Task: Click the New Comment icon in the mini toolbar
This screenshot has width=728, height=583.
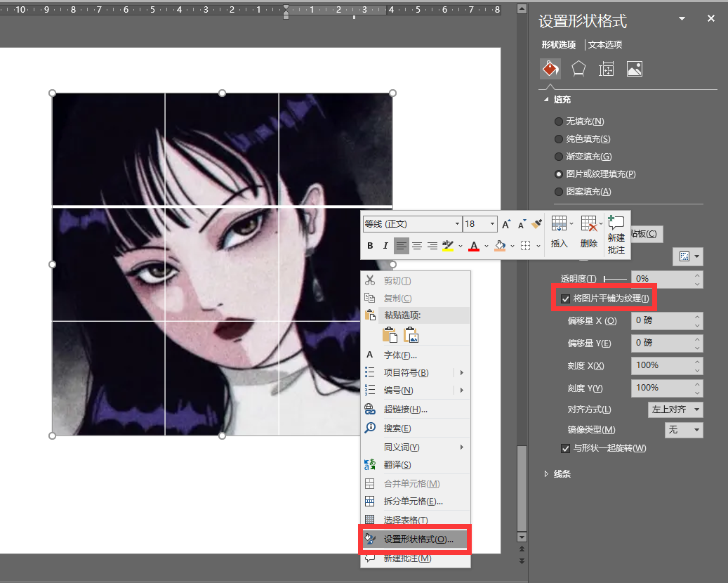Action: (x=616, y=223)
